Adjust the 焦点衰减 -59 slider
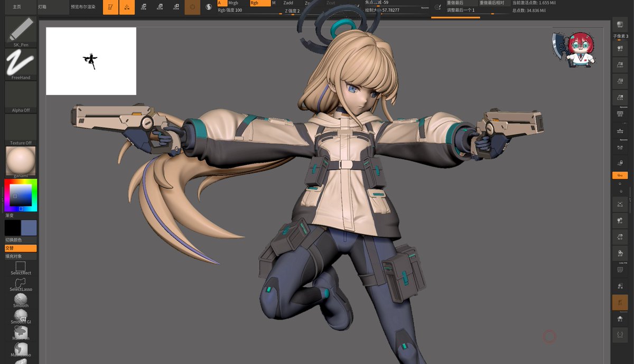Viewport: 634px width, 364px height. (397, 3)
